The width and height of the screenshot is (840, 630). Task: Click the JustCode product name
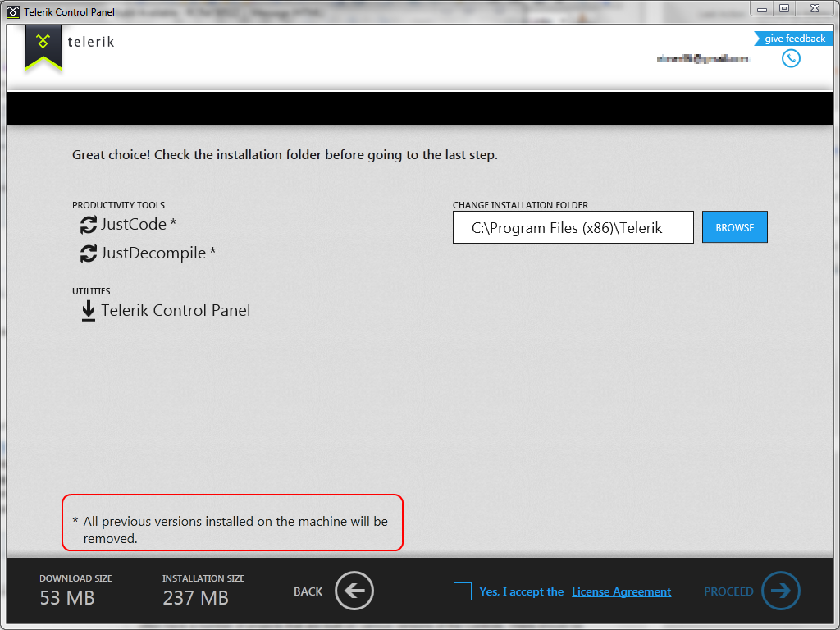point(134,225)
